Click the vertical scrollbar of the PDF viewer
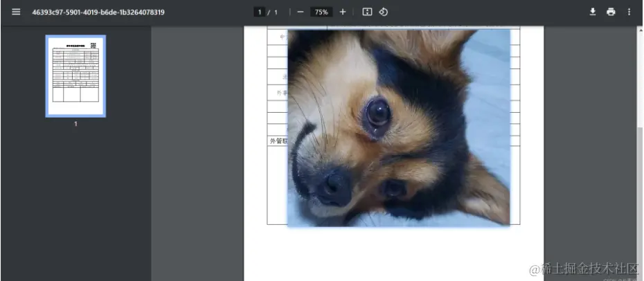The width and height of the screenshot is (644, 281). [641, 154]
